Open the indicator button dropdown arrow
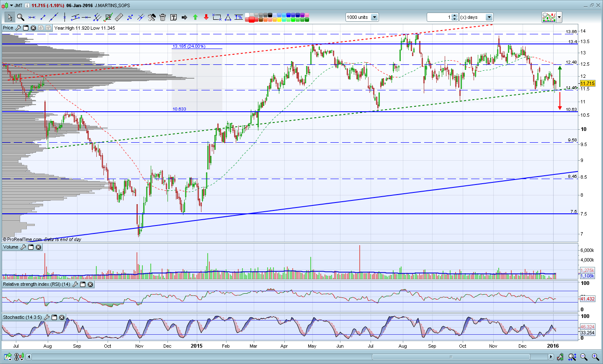603x364 pixels. click(x=559, y=17)
